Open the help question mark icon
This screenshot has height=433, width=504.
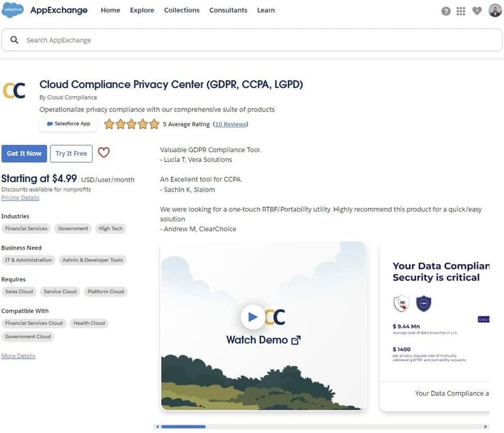tap(445, 11)
